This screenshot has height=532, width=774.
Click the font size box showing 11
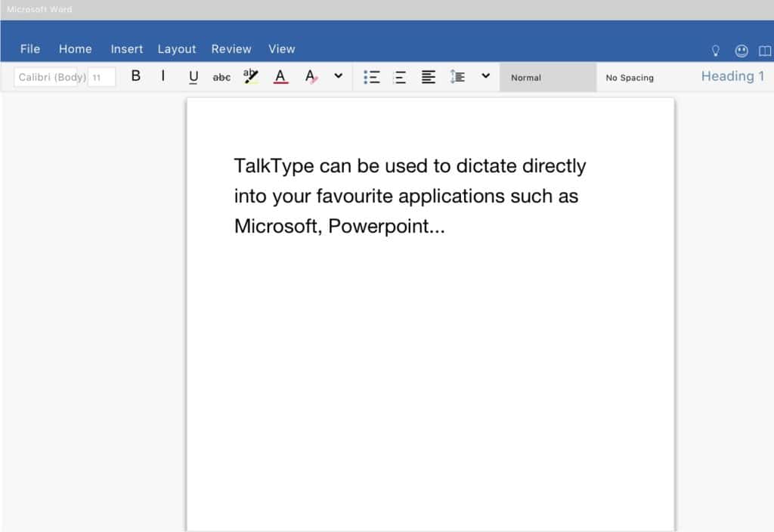coord(102,77)
